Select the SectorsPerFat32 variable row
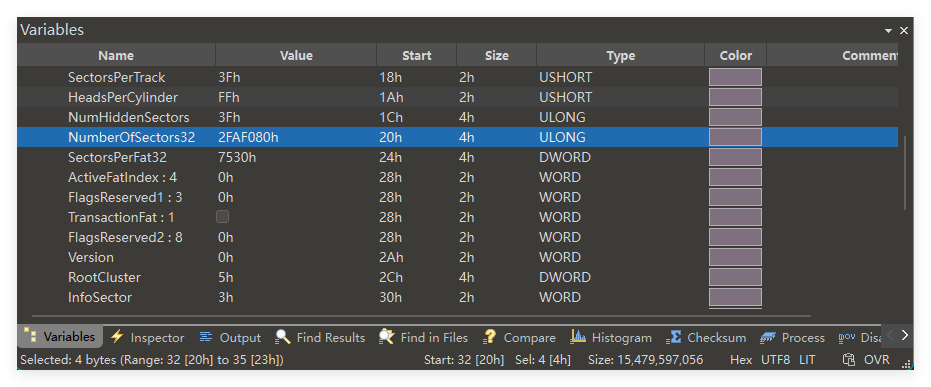 [457, 157]
